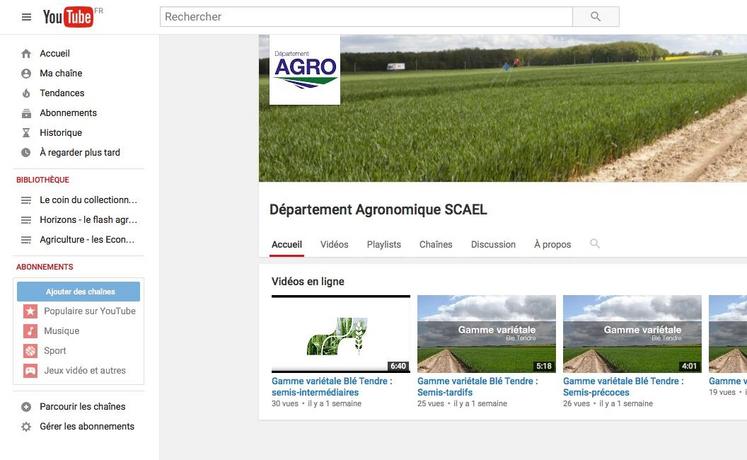This screenshot has width=747, height=460.
Task: Open Populaire sur YouTube channel
Action: click(x=90, y=311)
